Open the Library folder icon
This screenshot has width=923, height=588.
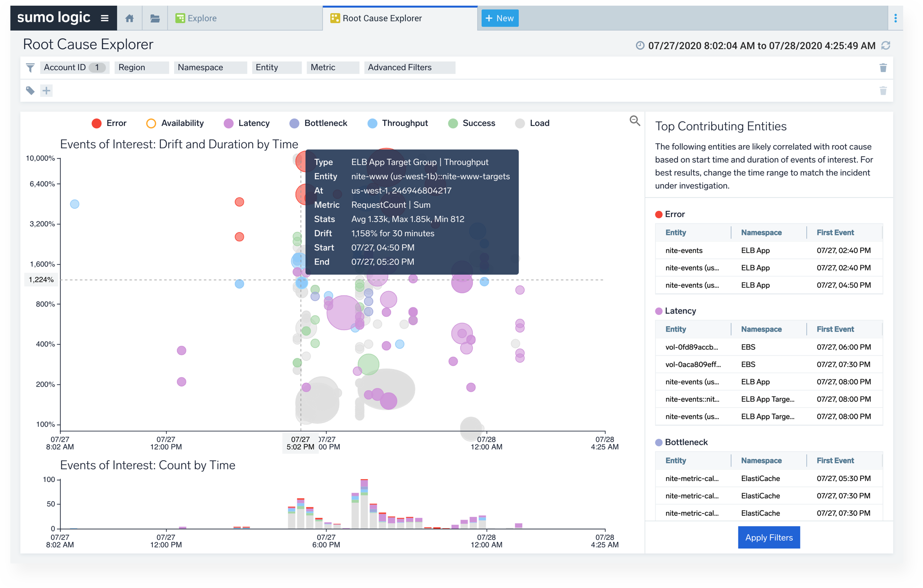pos(155,18)
